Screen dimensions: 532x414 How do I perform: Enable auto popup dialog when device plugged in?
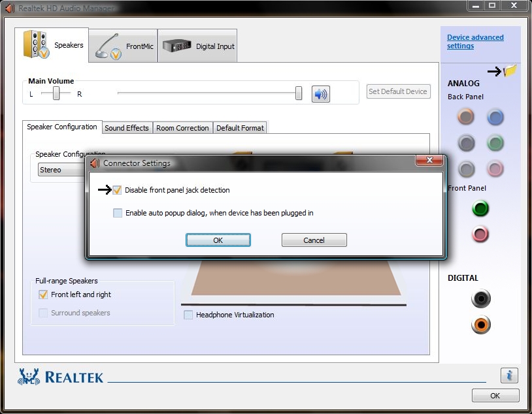point(118,213)
